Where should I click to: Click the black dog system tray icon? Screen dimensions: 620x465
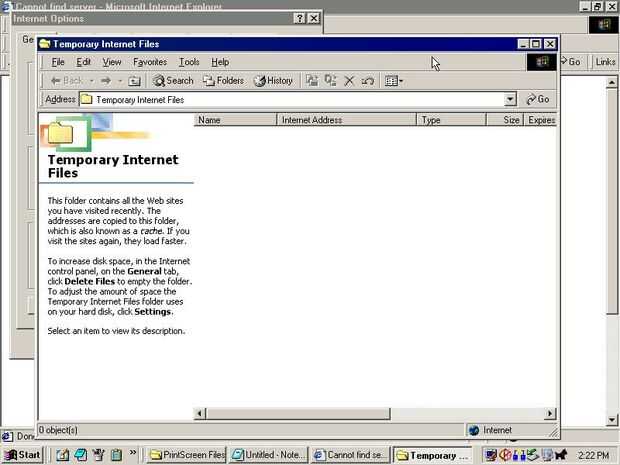pos(561,456)
